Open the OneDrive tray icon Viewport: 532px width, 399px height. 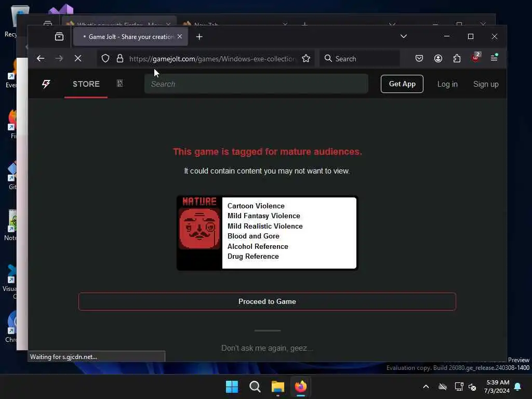pyautogui.click(x=443, y=387)
